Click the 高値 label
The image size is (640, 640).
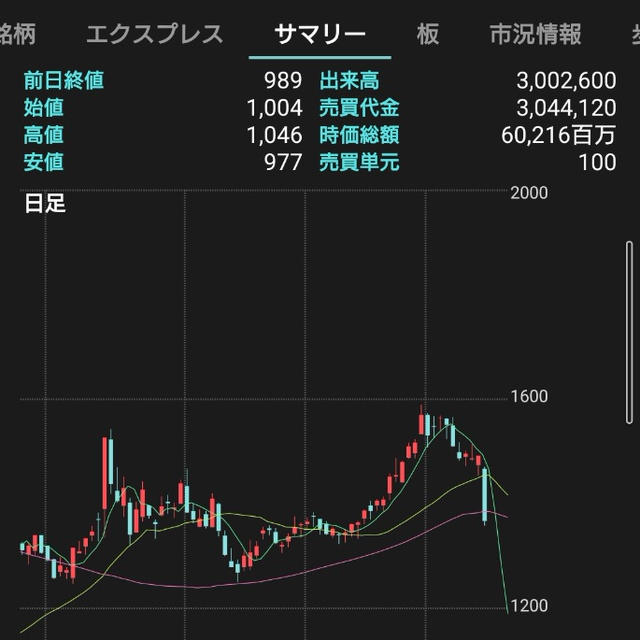(x=44, y=135)
